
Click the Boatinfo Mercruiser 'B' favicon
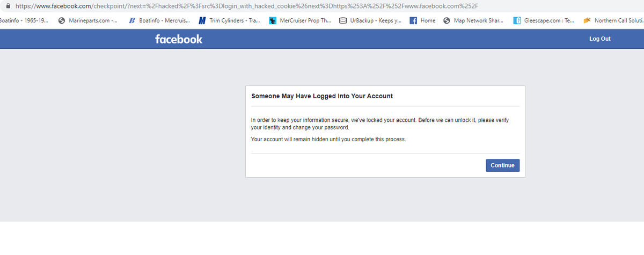pyautogui.click(x=131, y=21)
